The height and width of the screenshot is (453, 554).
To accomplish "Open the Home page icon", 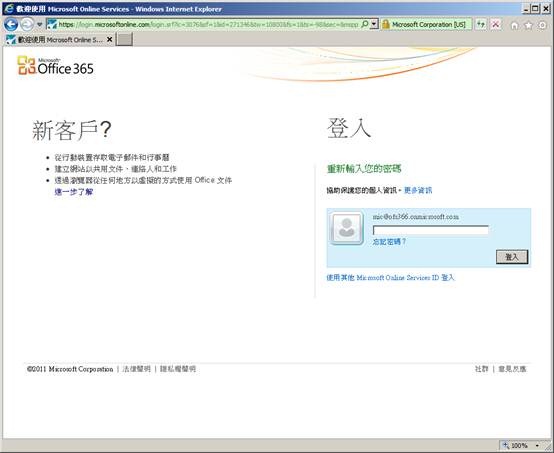I will [x=514, y=25].
